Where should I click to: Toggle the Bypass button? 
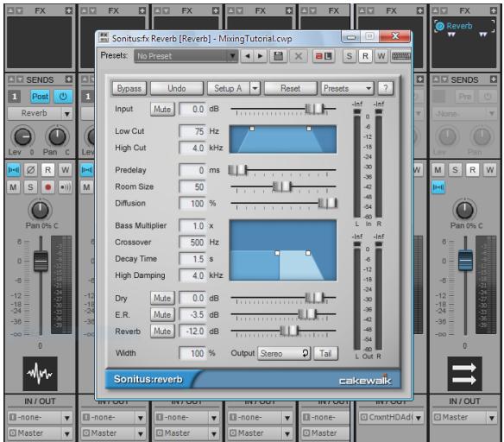129,88
